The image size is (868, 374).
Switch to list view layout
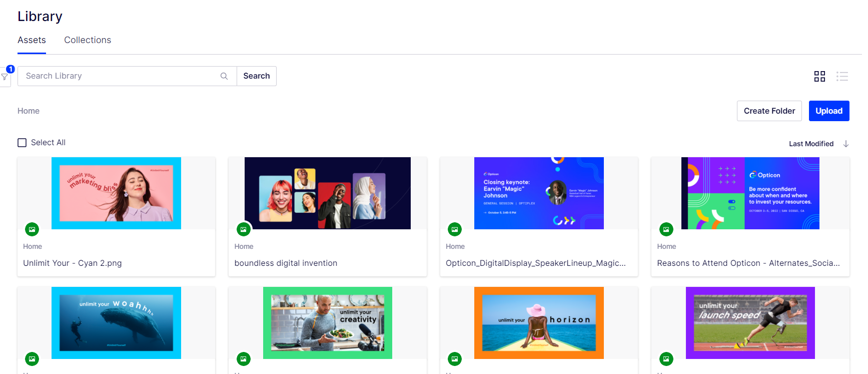(x=842, y=76)
